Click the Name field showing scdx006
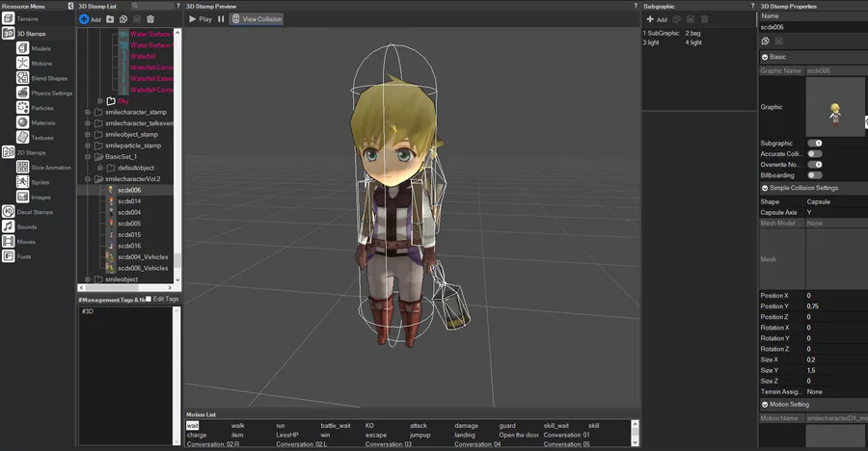 tap(813, 27)
